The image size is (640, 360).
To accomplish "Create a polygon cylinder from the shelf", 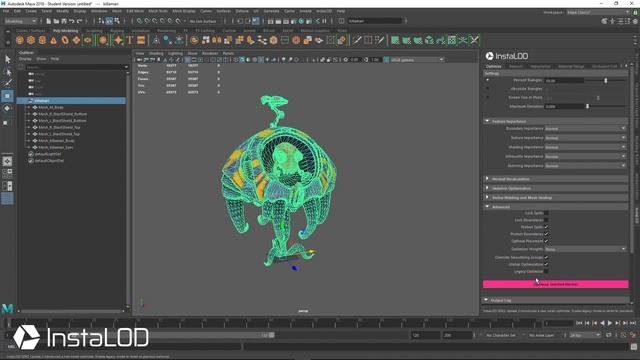I will 42,40.
